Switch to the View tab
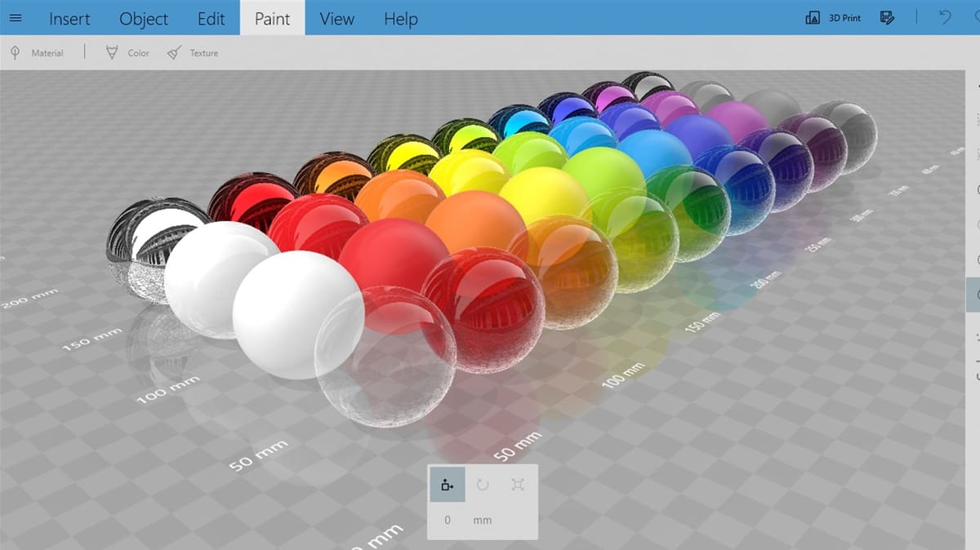 (x=336, y=19)
